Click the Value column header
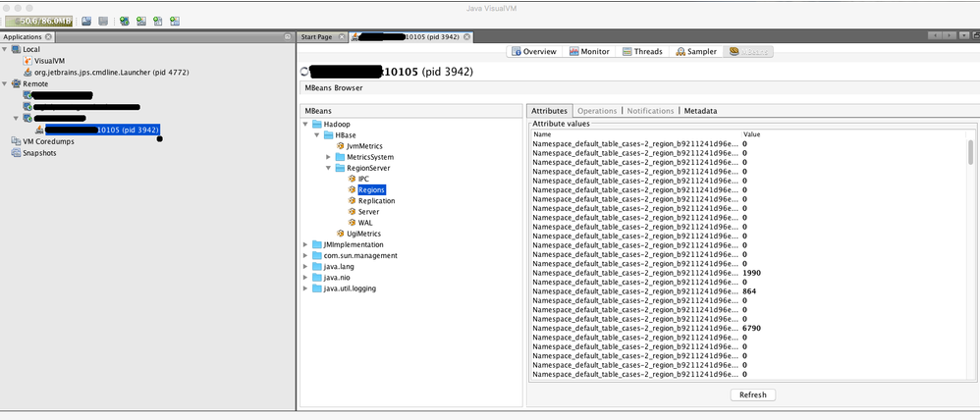This screenshot has height=420, width=980. [x=853, y=134]
